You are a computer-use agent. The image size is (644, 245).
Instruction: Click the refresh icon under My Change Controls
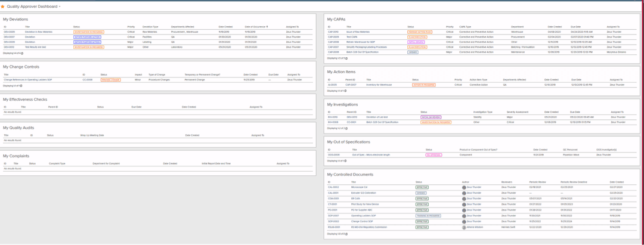coord(21,86)
